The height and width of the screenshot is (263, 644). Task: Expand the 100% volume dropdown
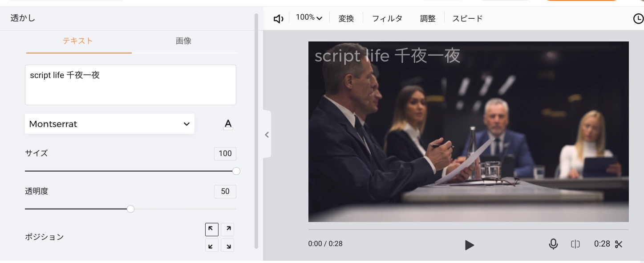(x=309, y=18)
